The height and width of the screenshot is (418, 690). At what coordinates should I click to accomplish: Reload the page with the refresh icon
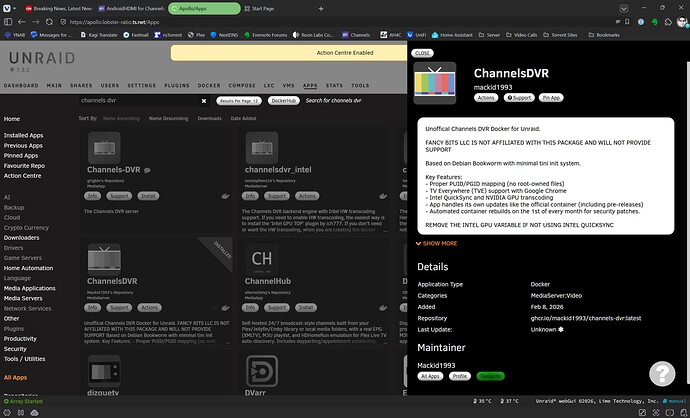[x=49, y=22]
